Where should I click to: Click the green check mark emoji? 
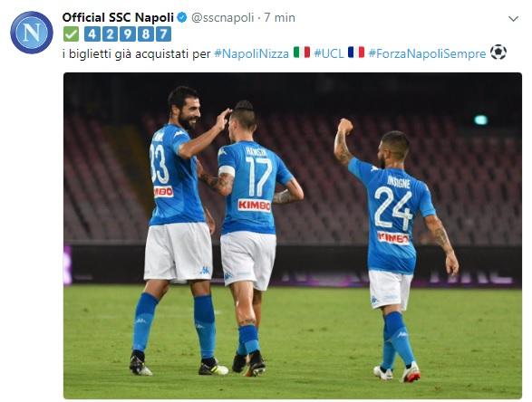(x=71, y=34)
